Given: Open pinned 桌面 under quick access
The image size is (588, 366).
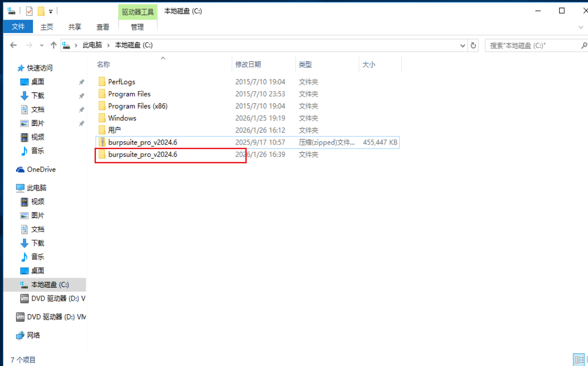Looking at the screenshot, I should (x=38, y=82).
